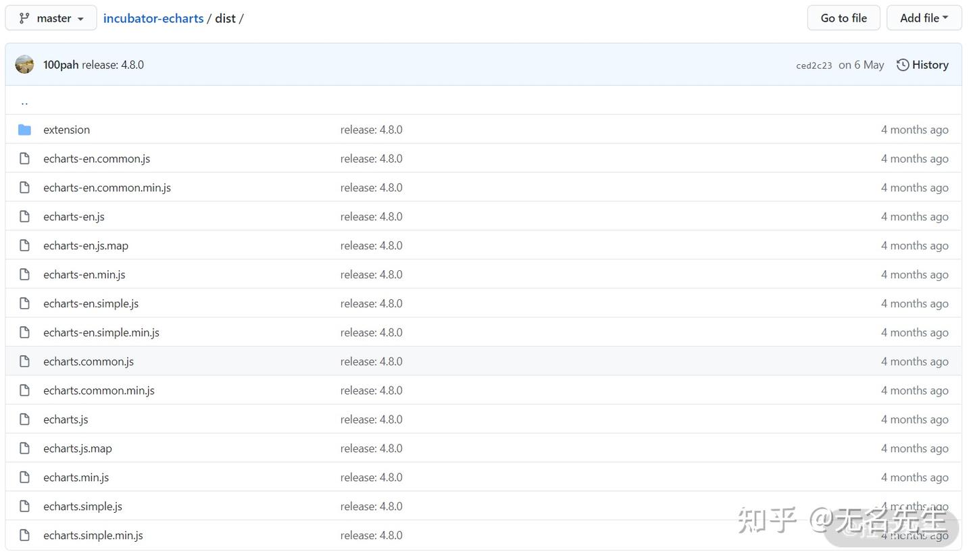Open commit message in extension row

point(372,130)
